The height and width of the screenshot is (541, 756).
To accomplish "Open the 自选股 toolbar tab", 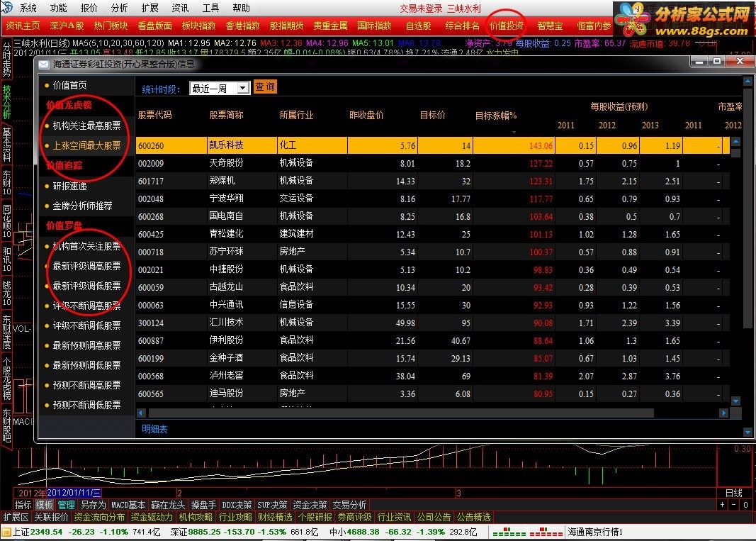I will click(418, 26).
